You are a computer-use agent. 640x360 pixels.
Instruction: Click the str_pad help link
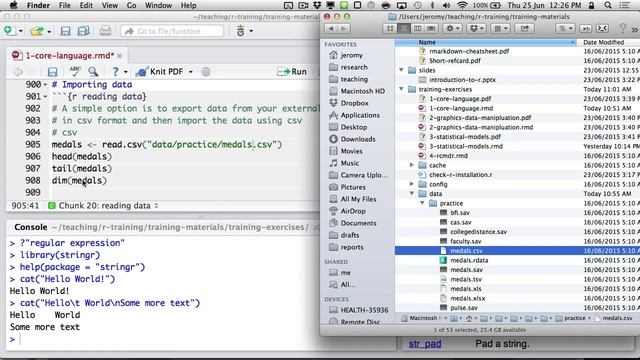click(425, 344)
